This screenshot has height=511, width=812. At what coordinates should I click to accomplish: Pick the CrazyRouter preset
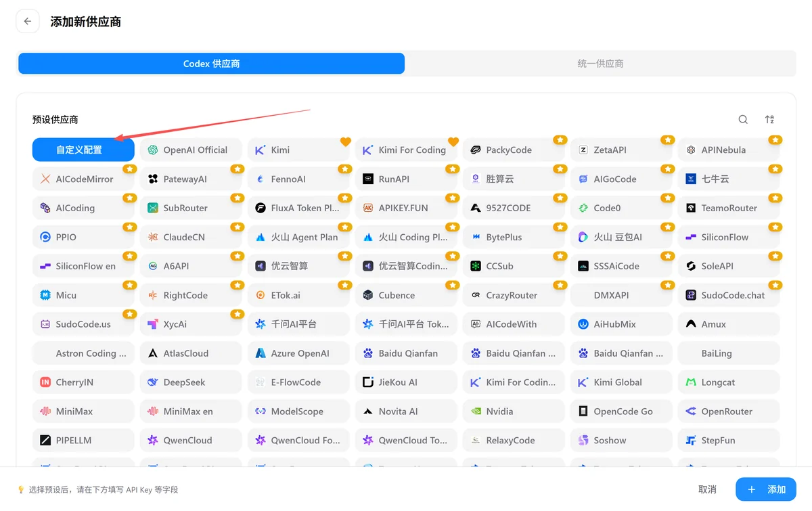pyautogui.click(x=514, y=295)
